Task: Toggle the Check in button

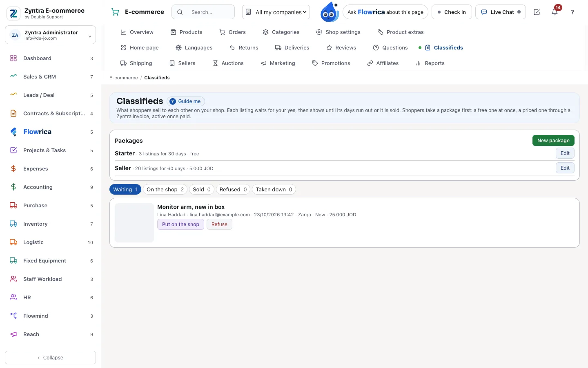Action: pos(452,12)
